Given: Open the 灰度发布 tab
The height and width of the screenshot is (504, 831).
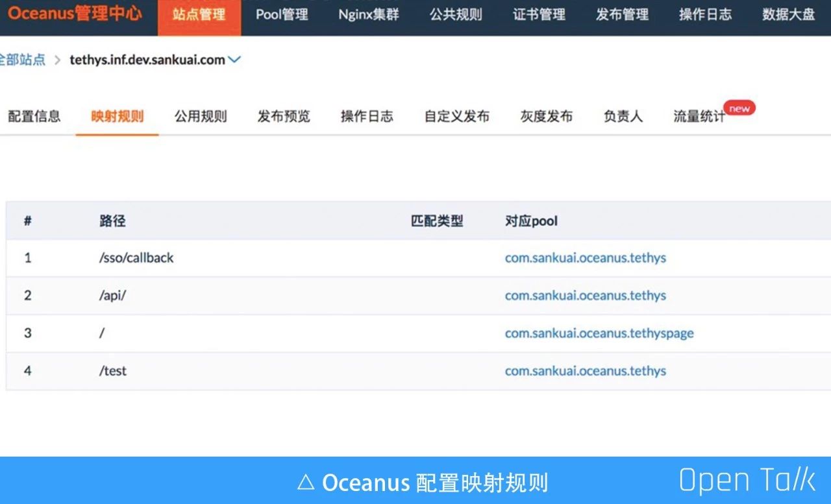Looking at the screenshot, I should coord(546,117).
